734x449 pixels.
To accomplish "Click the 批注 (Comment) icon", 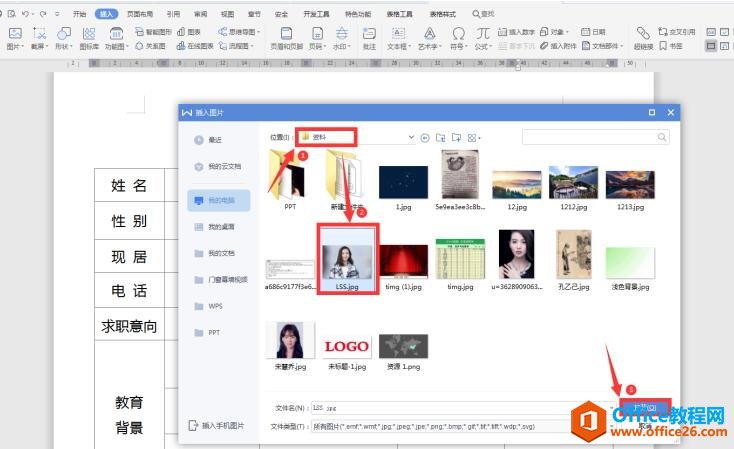I will 369,38.
